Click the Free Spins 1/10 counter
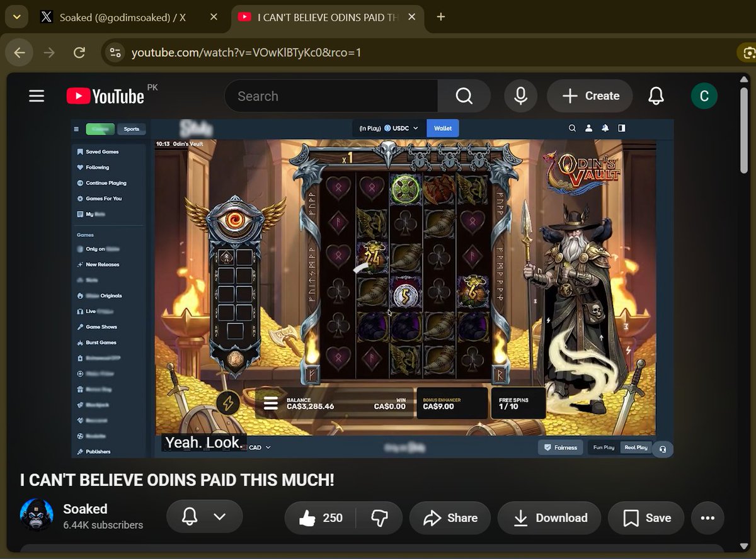 pos(518,403)
